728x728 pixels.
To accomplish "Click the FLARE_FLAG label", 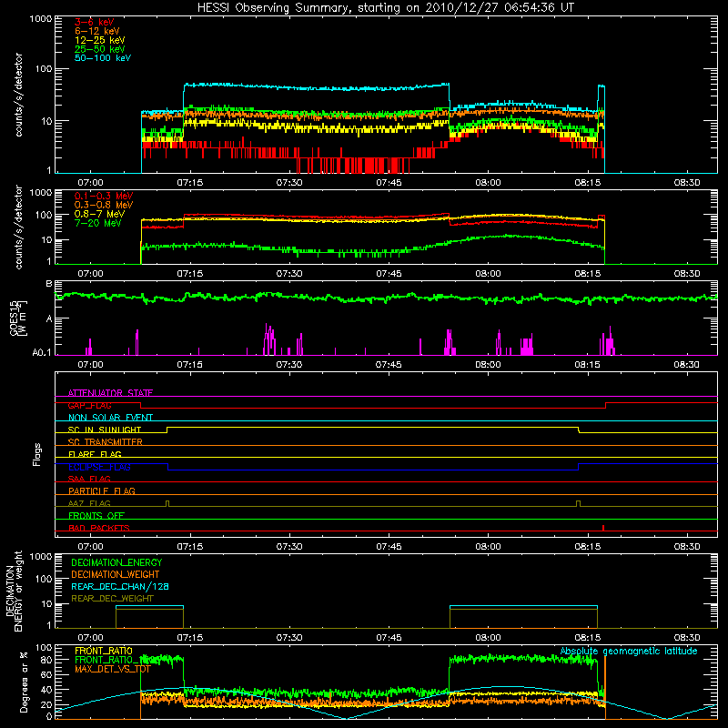I will click(95, 454).
